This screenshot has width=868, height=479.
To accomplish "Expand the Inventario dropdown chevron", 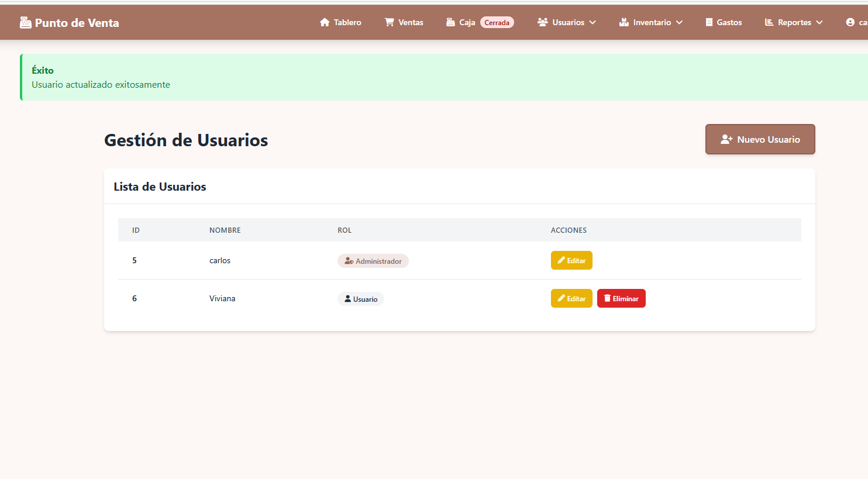I will (x=679, y=22).
